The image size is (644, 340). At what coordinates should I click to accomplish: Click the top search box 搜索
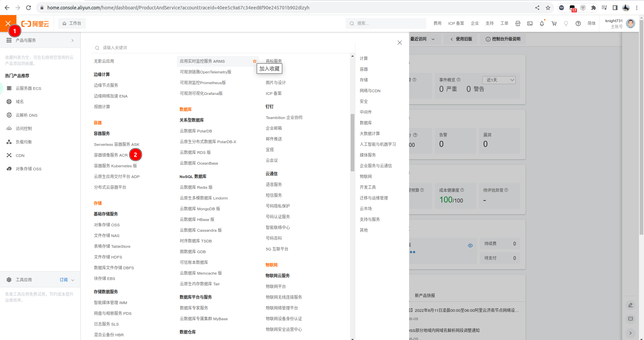[x=386, y=23]
